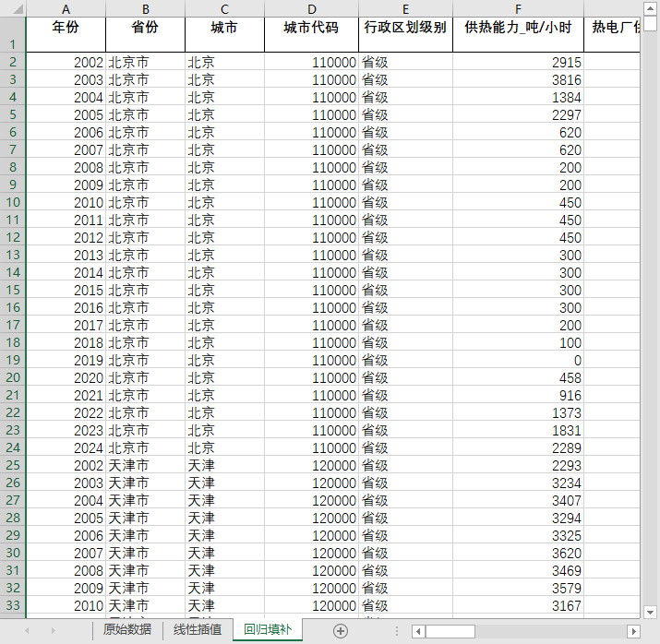
Task: Click the 供热能力_吨/小时 header cell
Action: click(x=518, y=35)
